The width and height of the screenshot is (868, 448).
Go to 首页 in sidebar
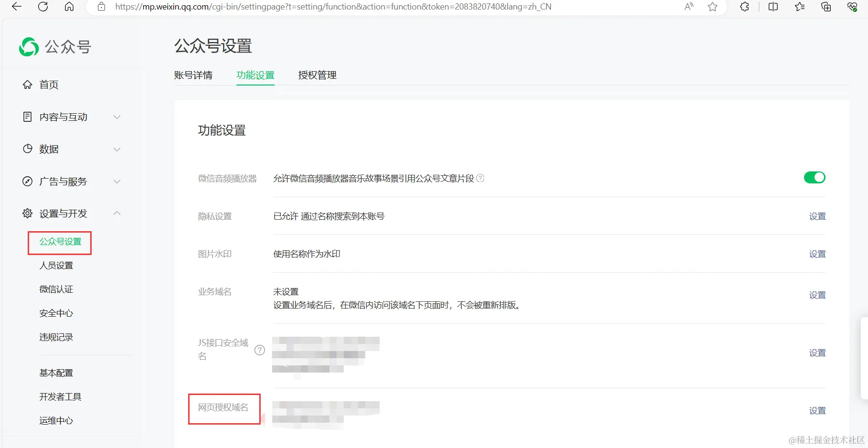[x=49, y=85]
